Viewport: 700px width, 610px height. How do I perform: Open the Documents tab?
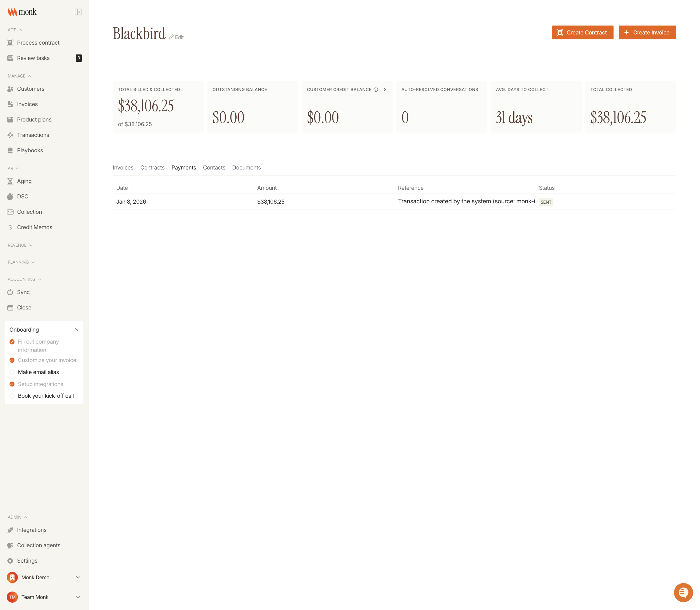[x=246, y=167]
